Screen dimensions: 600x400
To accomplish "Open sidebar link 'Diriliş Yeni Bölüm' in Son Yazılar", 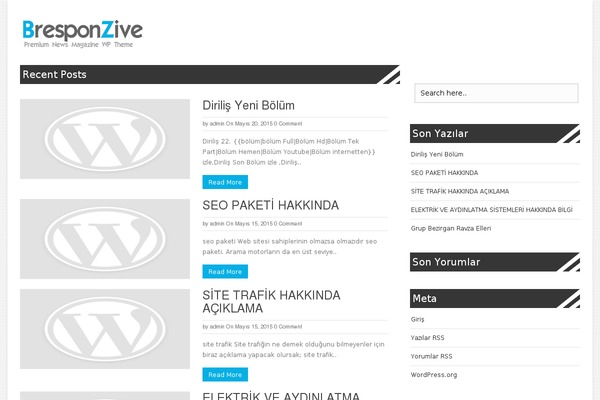I will pyautogui.click(x=437, y=154).
